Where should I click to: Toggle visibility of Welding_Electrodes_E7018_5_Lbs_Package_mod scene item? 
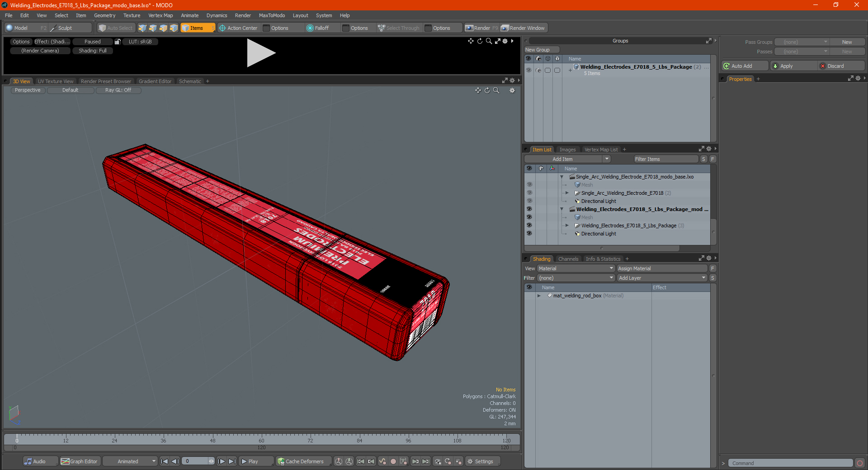pyautogui.click(x=529, y=209)
